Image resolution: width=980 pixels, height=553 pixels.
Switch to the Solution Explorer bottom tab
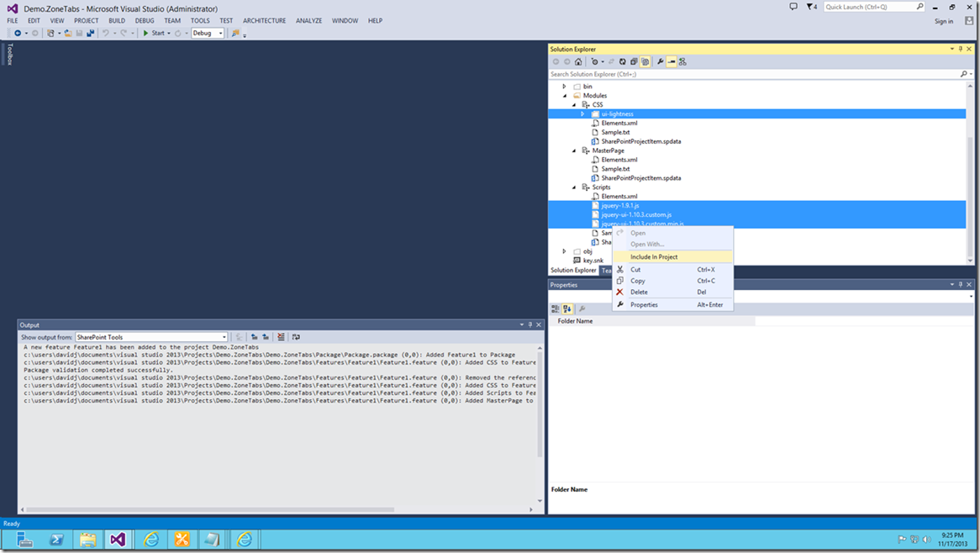pyautogui.click(x=573, y=270)
